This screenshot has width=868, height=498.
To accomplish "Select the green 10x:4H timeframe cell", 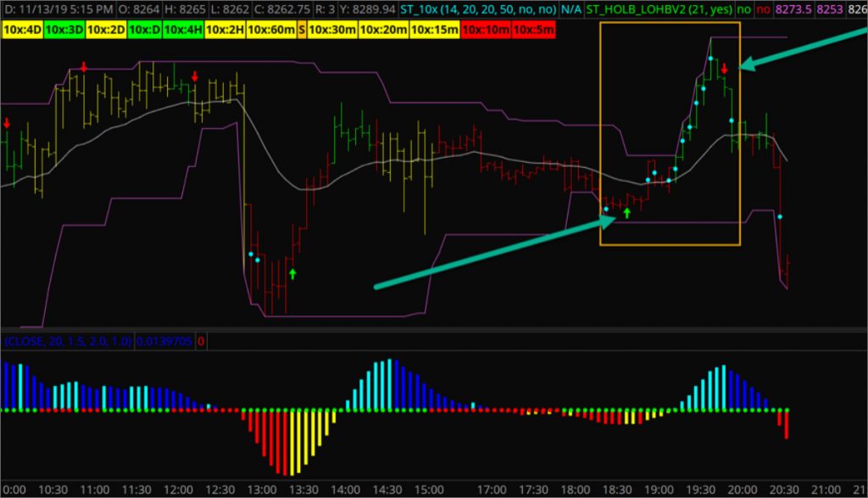I will pyautogui.click(x=182, y=28).
